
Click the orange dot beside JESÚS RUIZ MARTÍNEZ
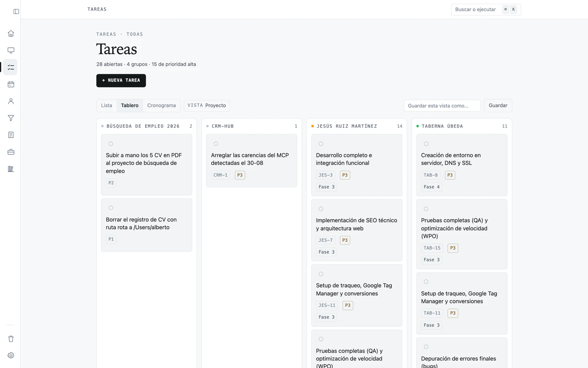[x=312, y=126]
